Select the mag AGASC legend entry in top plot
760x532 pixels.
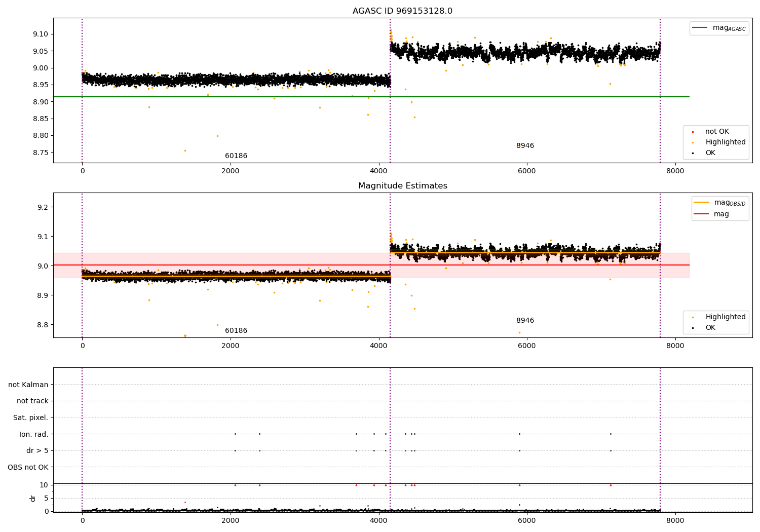pos(719,28)
